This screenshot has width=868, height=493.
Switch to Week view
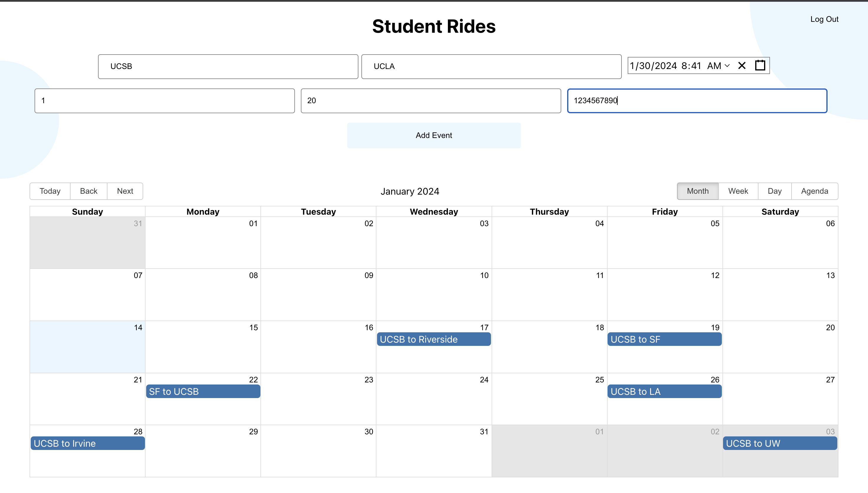click(738, 191)
